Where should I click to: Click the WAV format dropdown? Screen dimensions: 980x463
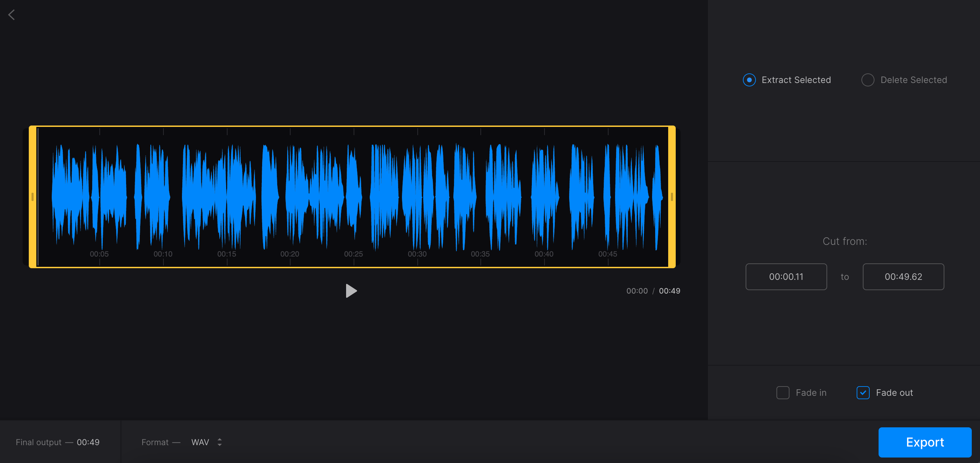[206, 442]
